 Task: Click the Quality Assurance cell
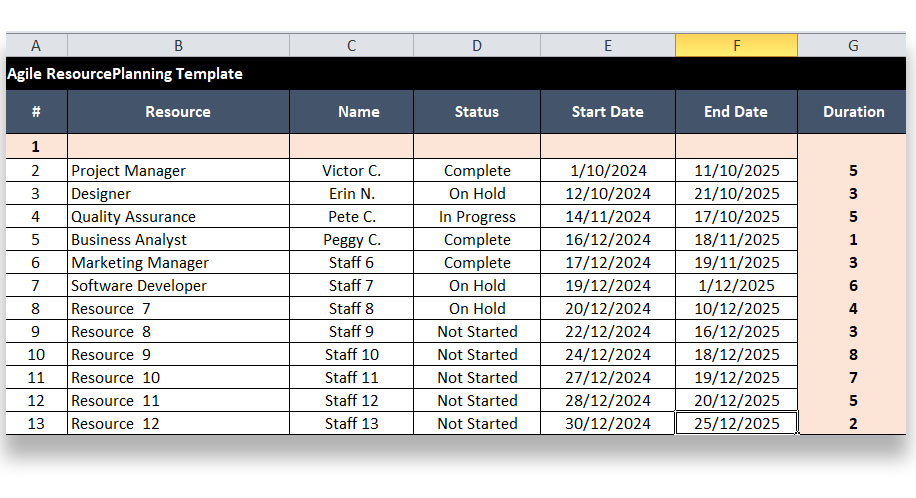133,217
